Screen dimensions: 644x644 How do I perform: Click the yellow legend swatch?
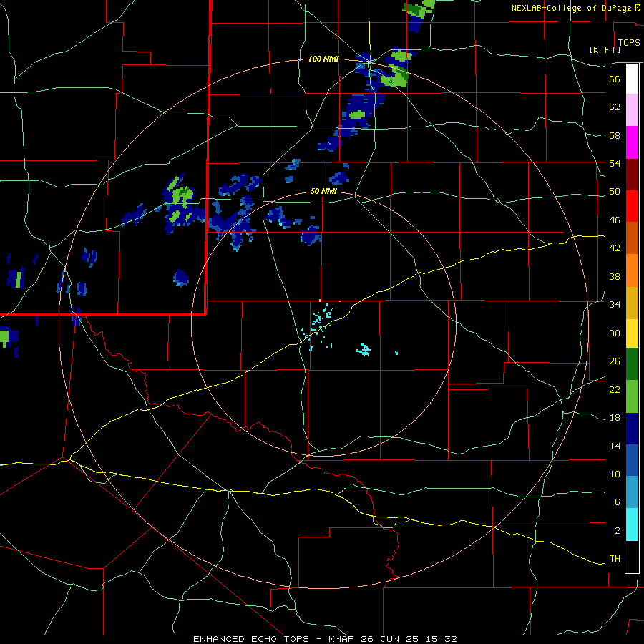pos(632,333)
